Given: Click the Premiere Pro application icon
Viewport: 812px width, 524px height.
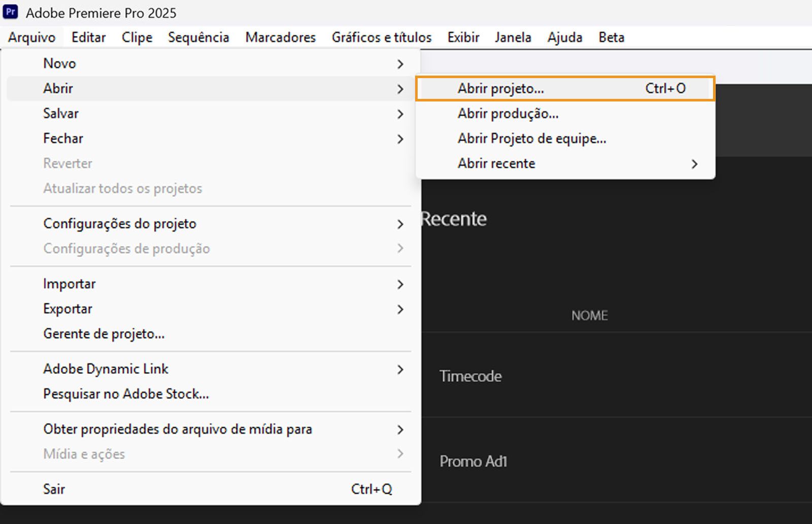Looking at the screenshot, I should click(11, 11).
